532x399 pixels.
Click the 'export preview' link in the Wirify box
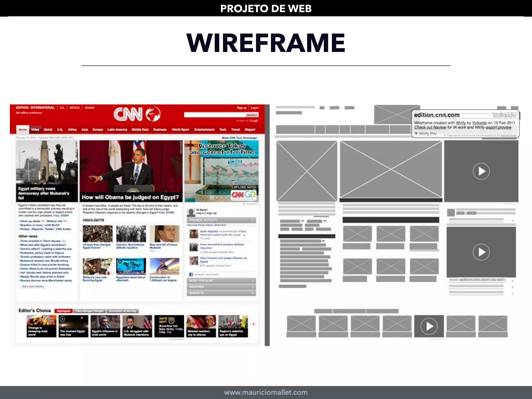498,127
